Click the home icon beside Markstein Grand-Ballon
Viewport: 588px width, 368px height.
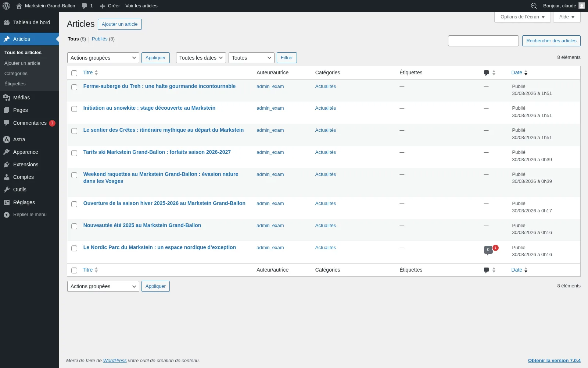[x=19, y=6]
